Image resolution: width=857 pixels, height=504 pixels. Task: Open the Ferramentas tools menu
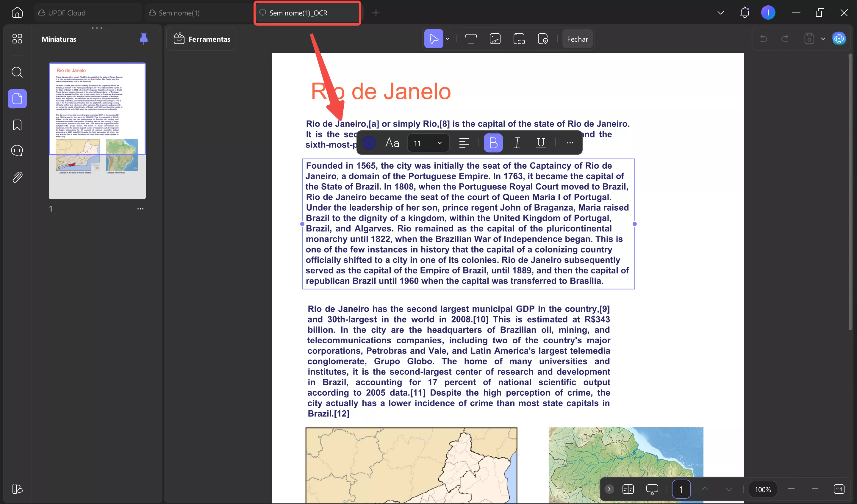(x=202, y=39)
